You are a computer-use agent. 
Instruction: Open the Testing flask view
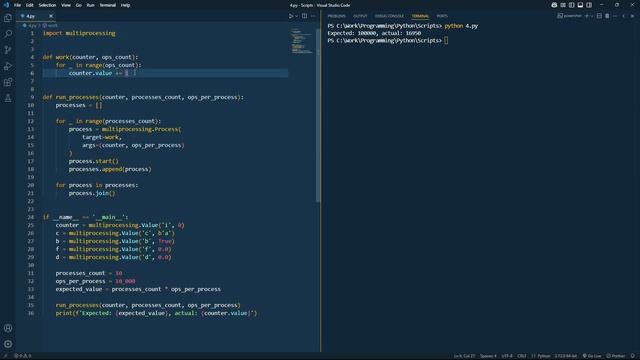[8, 98]
